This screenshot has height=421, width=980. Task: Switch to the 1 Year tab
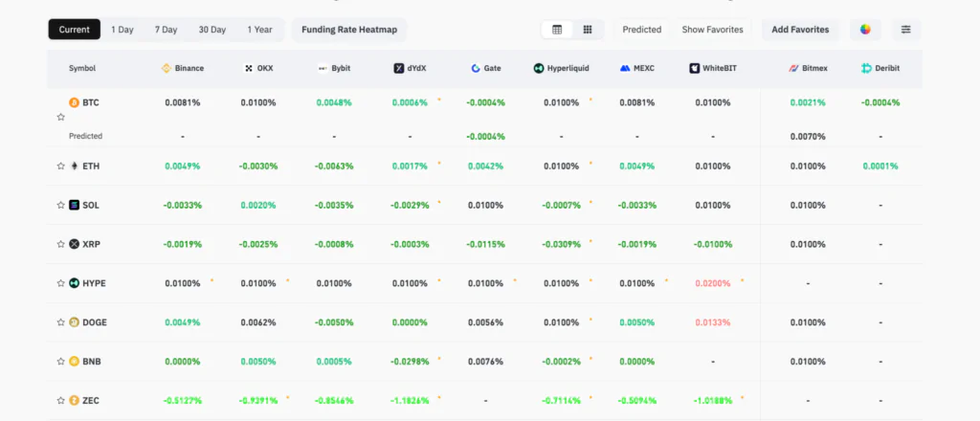tap(259, 30)
